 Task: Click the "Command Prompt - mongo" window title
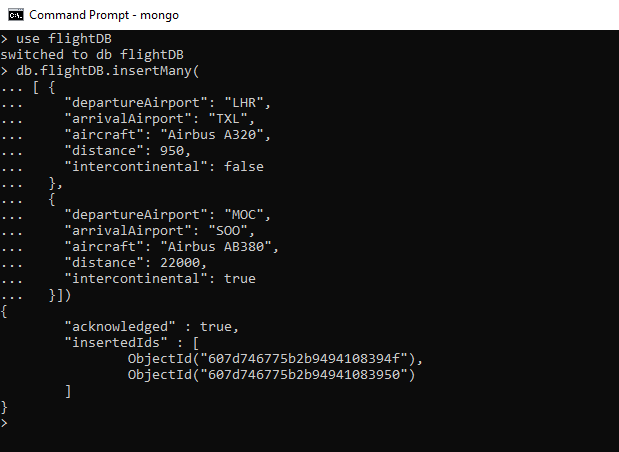click(104, 15)
